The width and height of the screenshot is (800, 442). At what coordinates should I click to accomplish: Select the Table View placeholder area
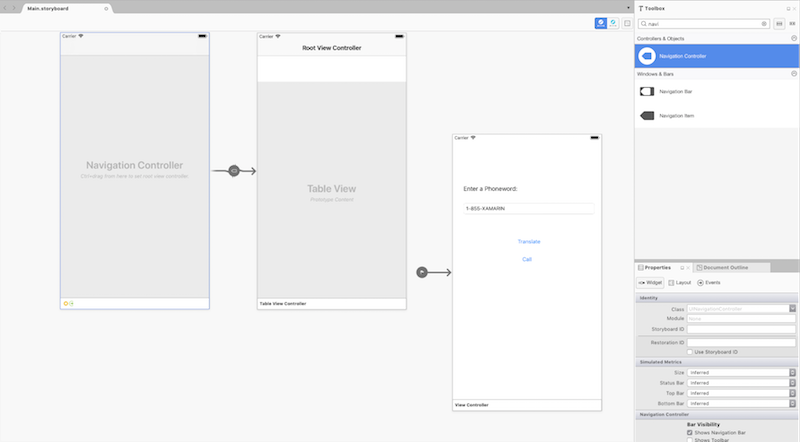332,190
